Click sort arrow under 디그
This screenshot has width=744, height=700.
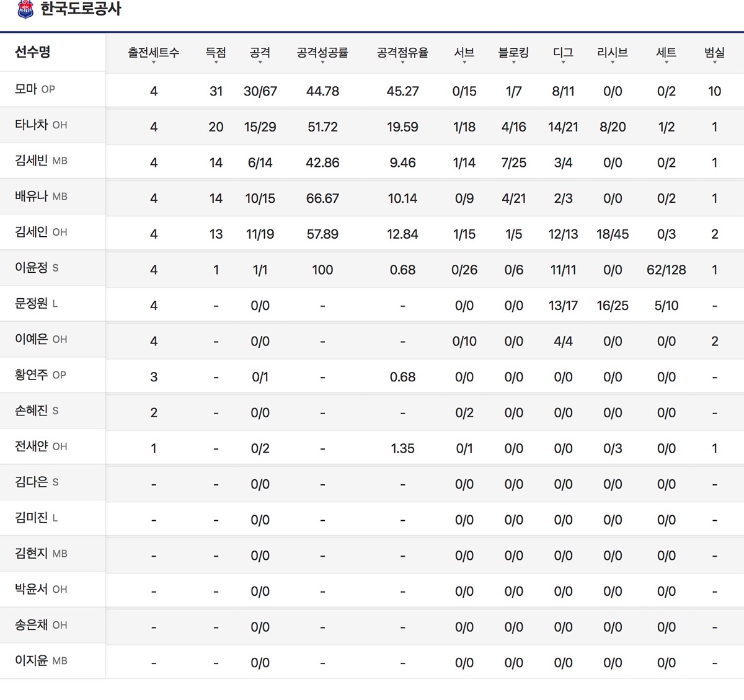[x=563, y=61]
